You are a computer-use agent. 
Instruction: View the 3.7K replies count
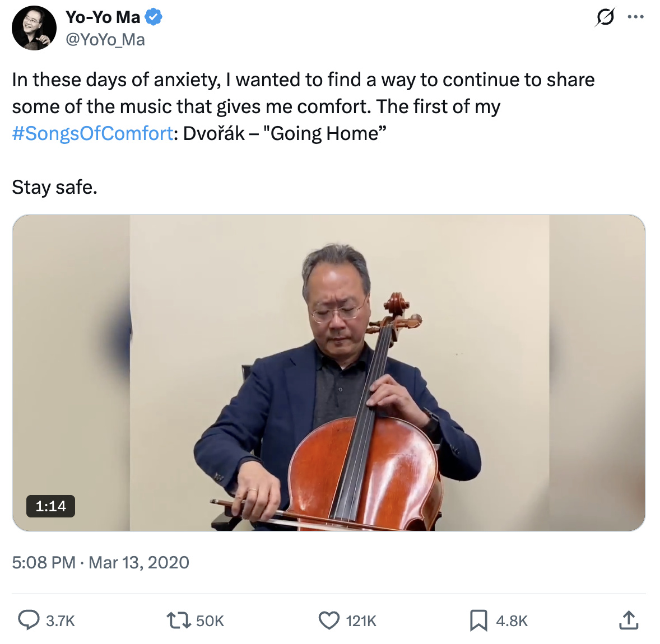pos(61,621)
